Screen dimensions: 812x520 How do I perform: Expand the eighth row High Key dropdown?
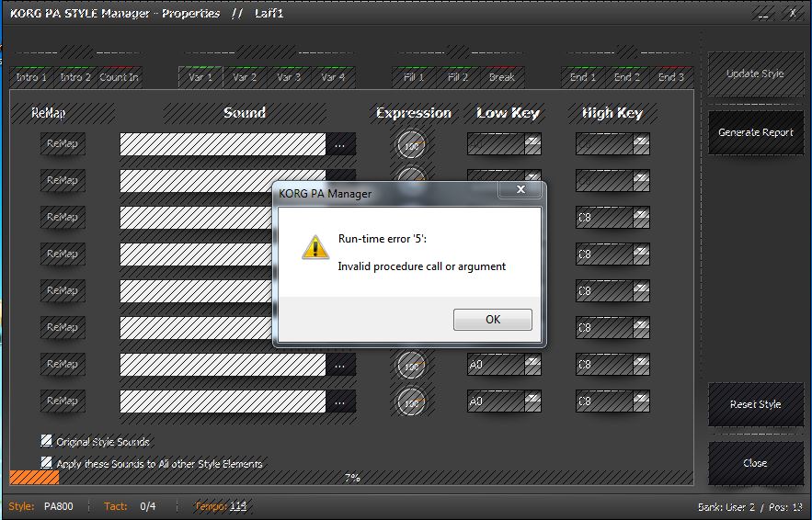(x=641, y=401)
